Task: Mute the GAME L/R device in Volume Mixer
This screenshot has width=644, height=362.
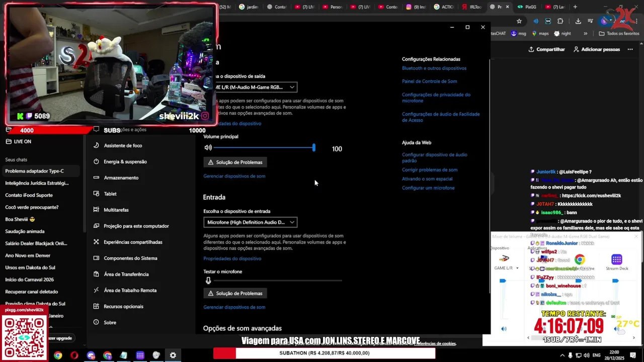Action: (504, 329)
